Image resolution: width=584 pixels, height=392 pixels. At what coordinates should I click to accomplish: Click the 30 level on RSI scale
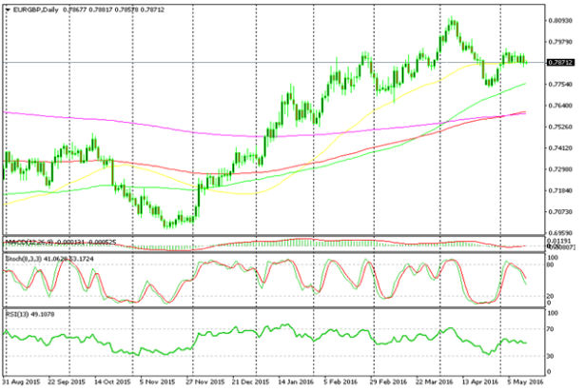tap(552, 356)
